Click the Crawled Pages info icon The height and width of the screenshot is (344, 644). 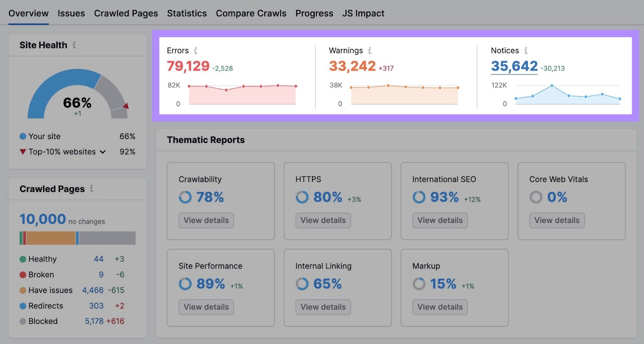[x=91, y=188]
